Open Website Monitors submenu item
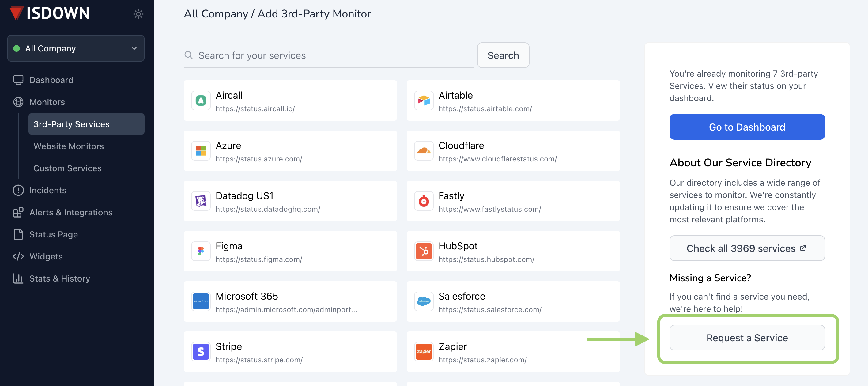The height and width of the screenshot is (386, 868). pyautogui.click(x=69, y=146)
